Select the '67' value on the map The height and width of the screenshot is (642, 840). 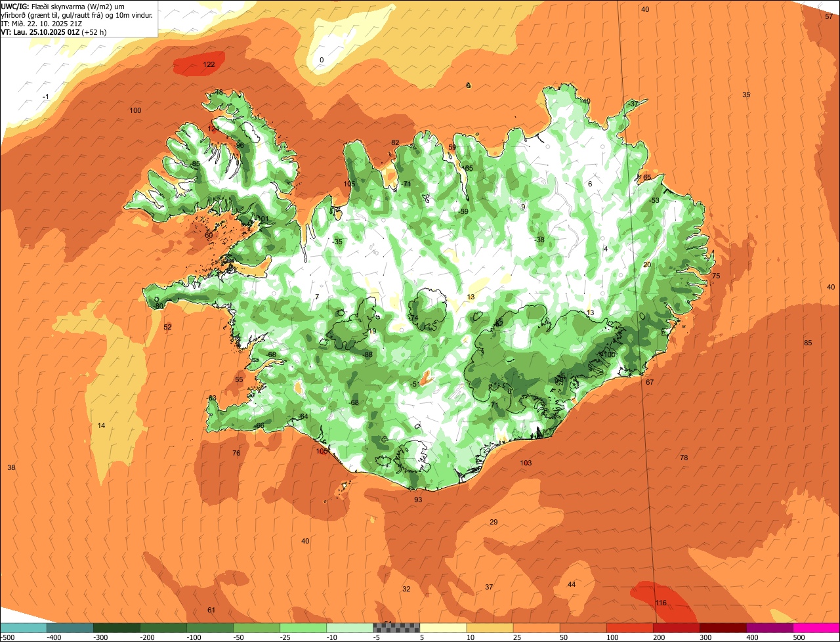pos(650,382)
